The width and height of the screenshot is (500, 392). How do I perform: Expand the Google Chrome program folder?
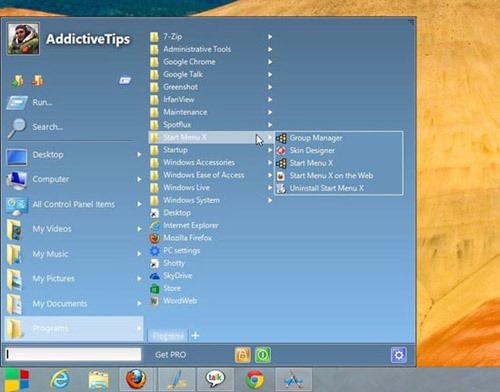click(211, 62)
